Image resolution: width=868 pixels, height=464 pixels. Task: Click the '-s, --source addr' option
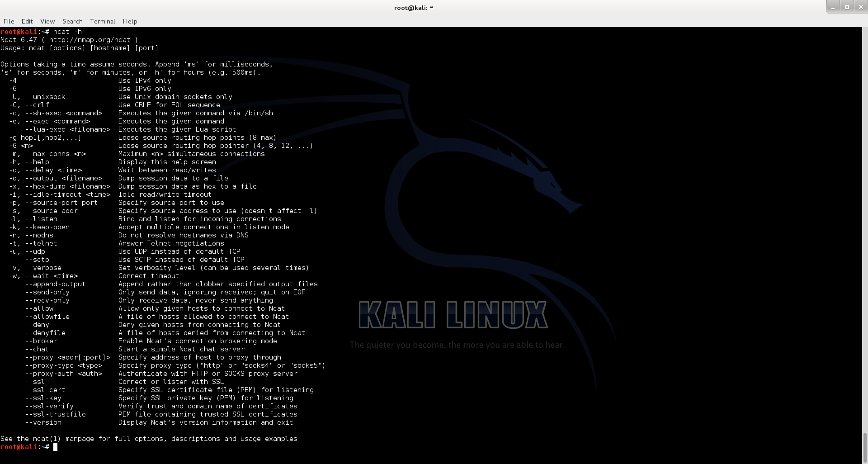[x=43, y=211]
